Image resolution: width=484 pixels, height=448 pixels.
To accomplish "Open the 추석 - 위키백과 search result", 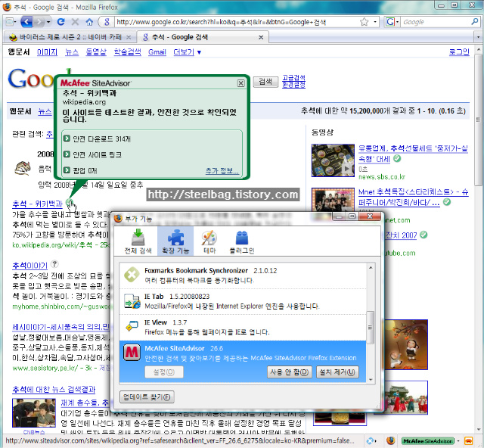I will pos(37,204).
